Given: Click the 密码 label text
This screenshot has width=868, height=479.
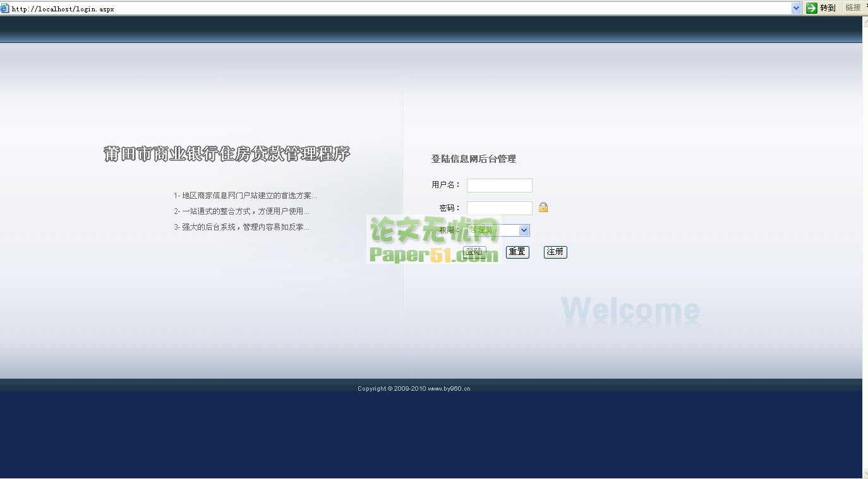Looking at the screenshot, I should coord(450,208).
